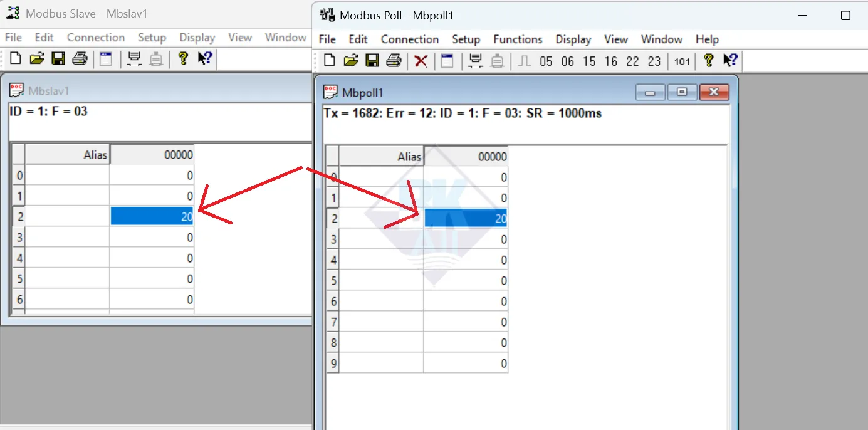Screen dimensions: 868x430
Task: Click Mbpoll1 status line starting Tx = 1682
Action: click(x=463, y=113)
